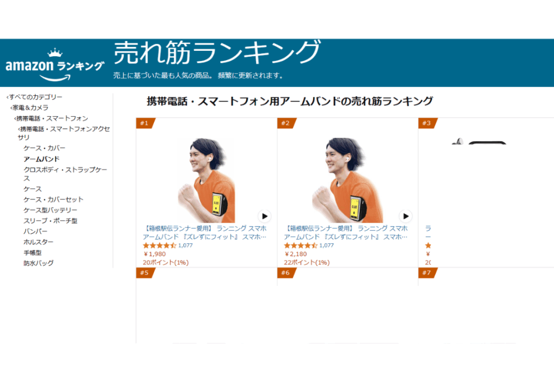Go up to 携帯電話・スマートフォン category
This screenshot has width=554, height=392.
pyautogui.click(x=51, y=118)
